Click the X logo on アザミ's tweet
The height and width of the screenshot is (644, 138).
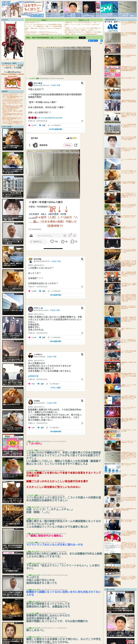pyautogui.click(x=82, y=308)
